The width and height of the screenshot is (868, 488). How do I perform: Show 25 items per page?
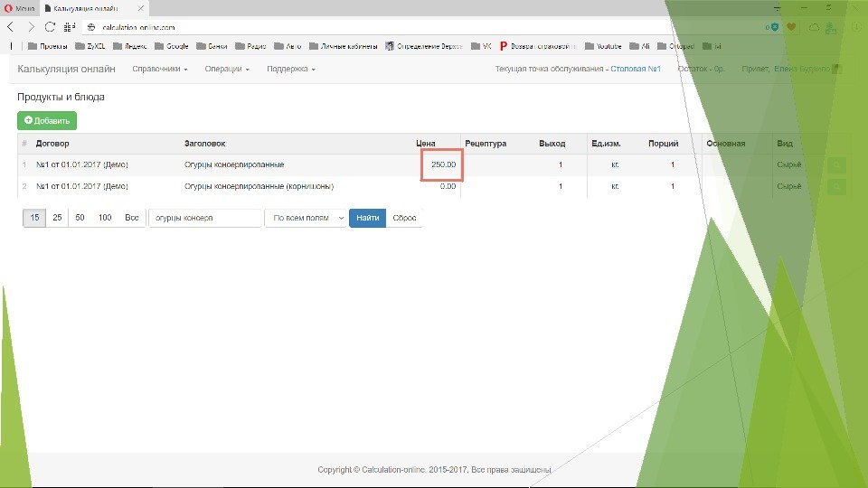[x=57, y=218]
